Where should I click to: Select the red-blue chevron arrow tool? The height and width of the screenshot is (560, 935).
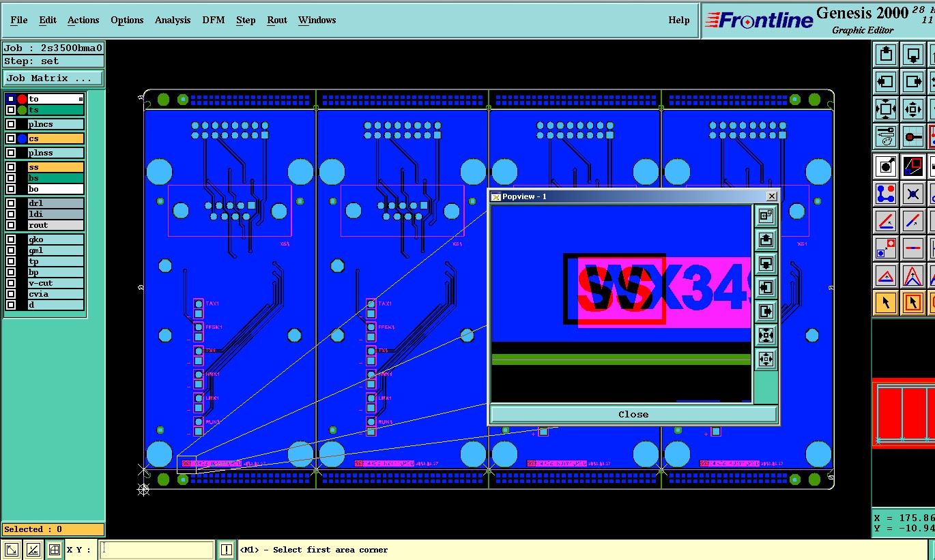(x=913, y=276)
